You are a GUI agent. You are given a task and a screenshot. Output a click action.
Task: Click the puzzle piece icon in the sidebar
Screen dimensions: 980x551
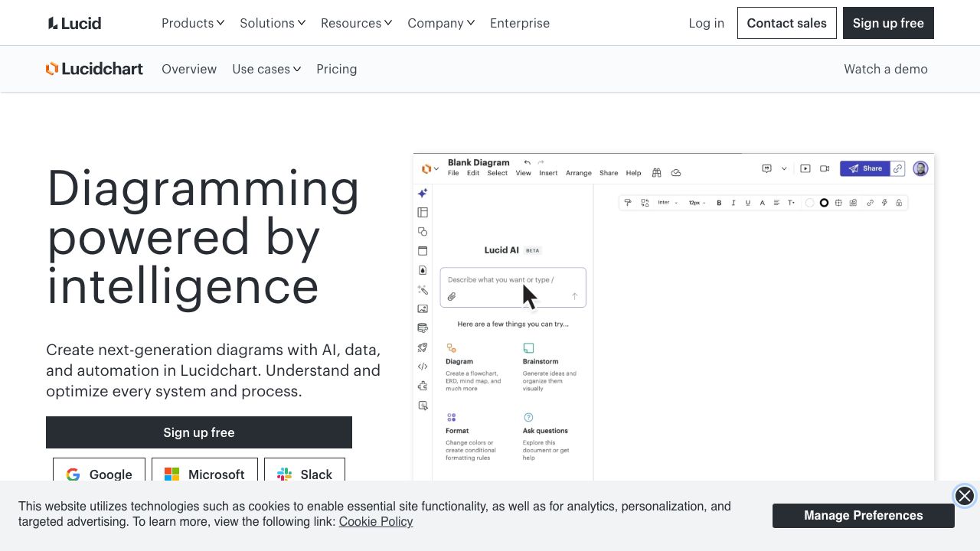coord(423,386)
